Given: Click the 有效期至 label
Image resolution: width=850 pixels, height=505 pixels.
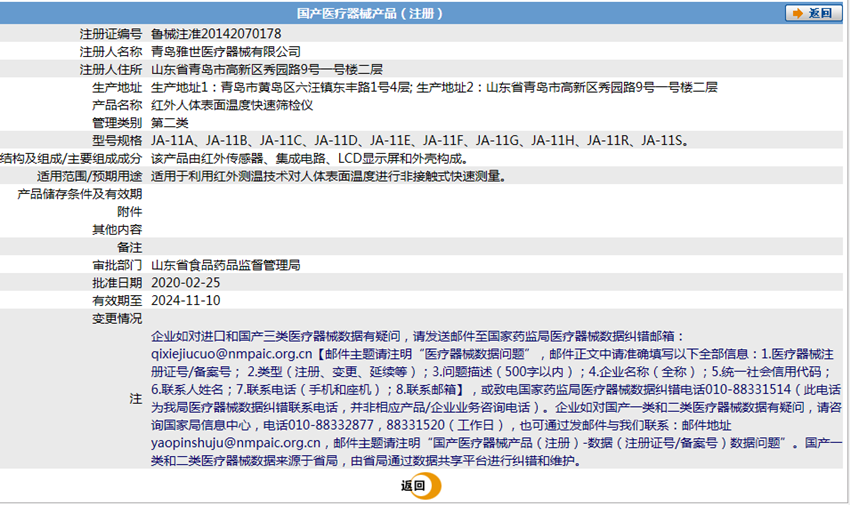Looking at the screenshot, I should pyautogui.click(x=117, y=300).
